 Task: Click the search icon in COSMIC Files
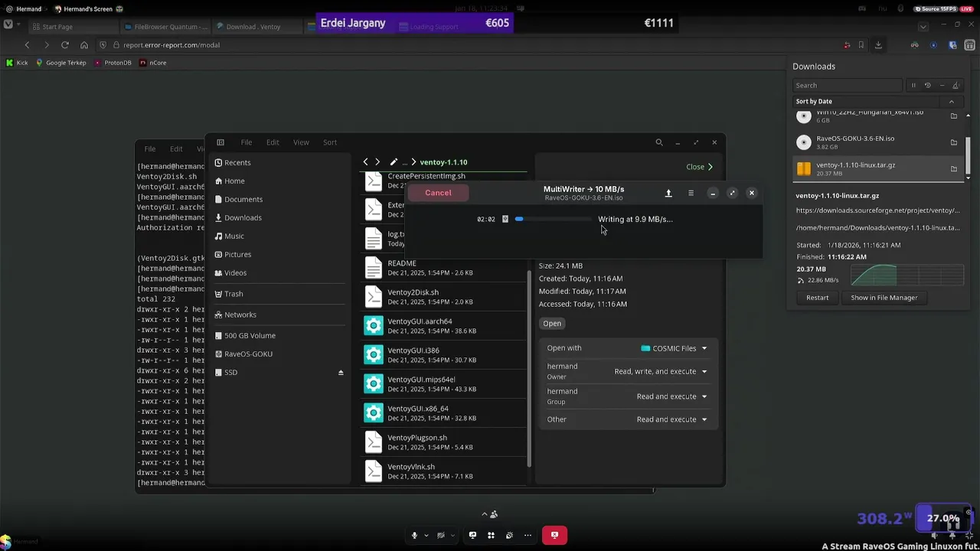(x=659, y=142)
